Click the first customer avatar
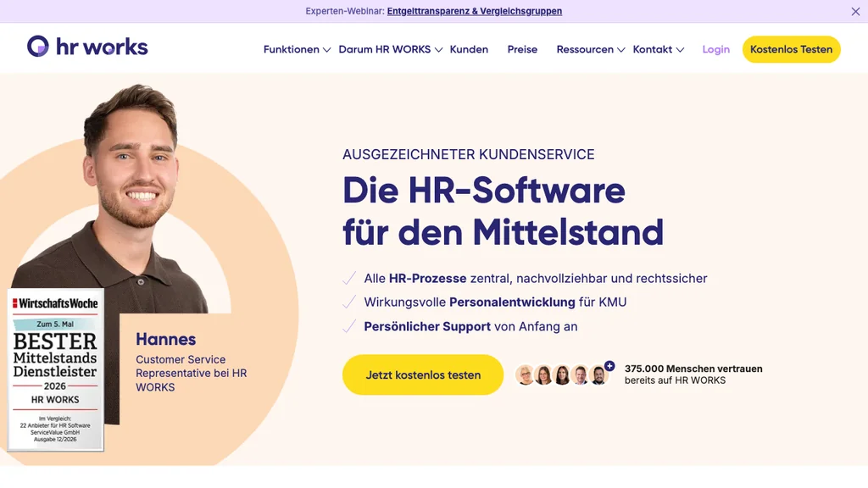 coord(525,374)
